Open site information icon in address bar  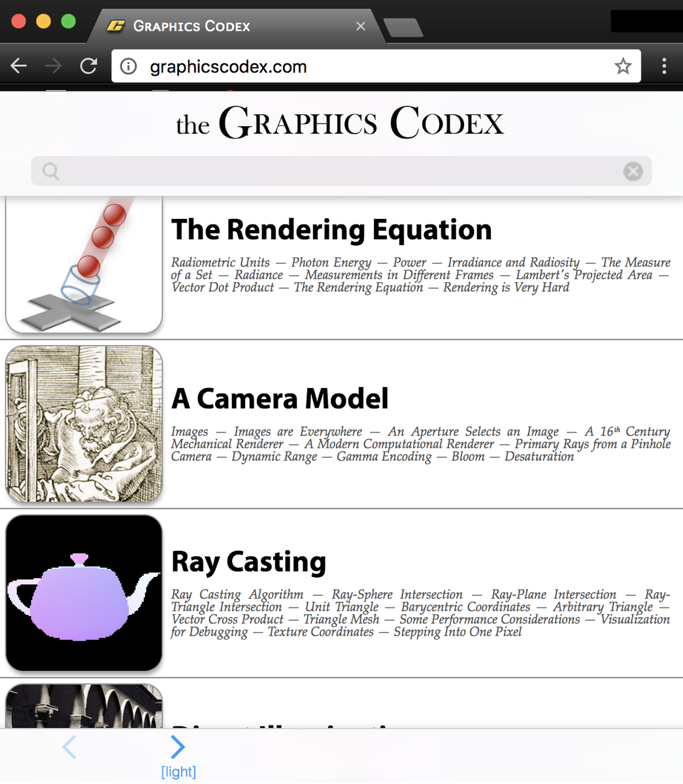click(129, 67)
